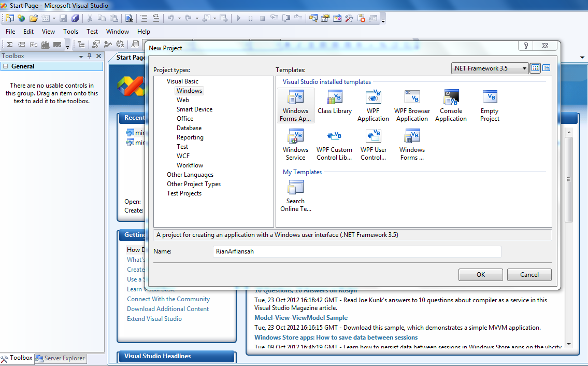Open the Redo history dropdown arrow
Image resolution: width=588 pixels, height=366 pixels.
[x=197, y=18]
